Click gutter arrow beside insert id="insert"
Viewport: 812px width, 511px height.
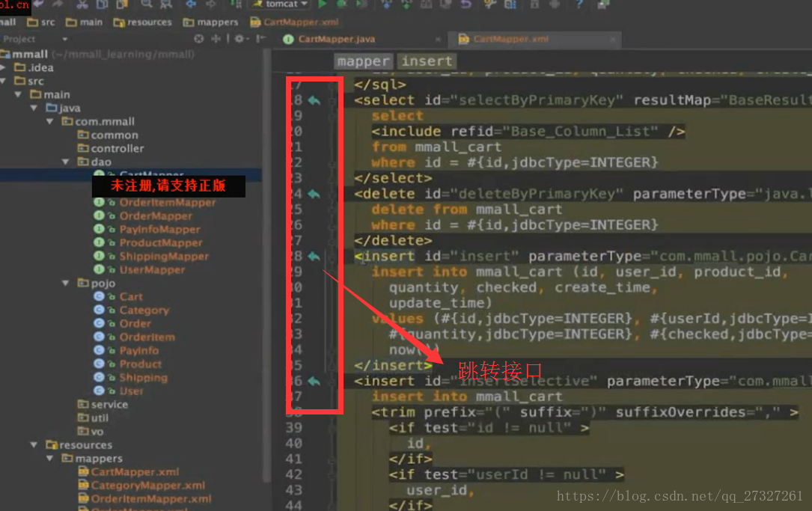[314, 257]
